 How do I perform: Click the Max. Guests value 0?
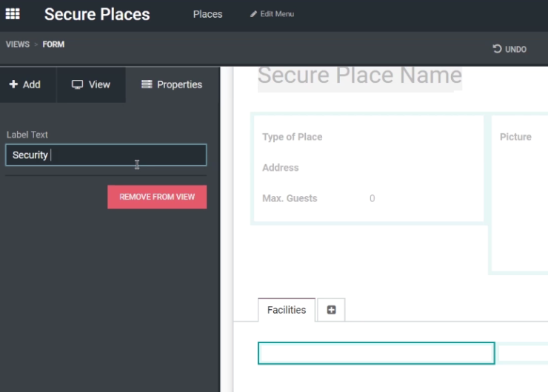pyautogui.click(x=372, y=198)
